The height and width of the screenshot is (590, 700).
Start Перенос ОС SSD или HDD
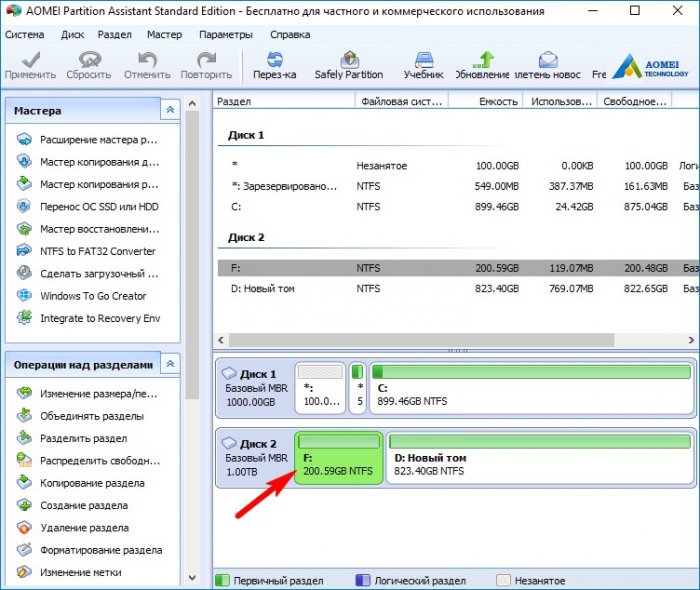point(87,207)
